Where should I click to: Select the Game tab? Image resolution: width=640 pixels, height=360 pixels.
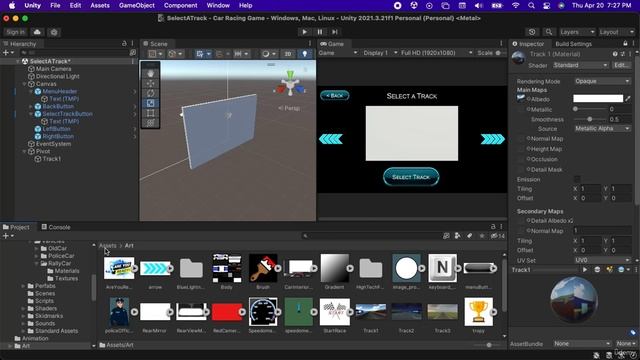(331, 44)
